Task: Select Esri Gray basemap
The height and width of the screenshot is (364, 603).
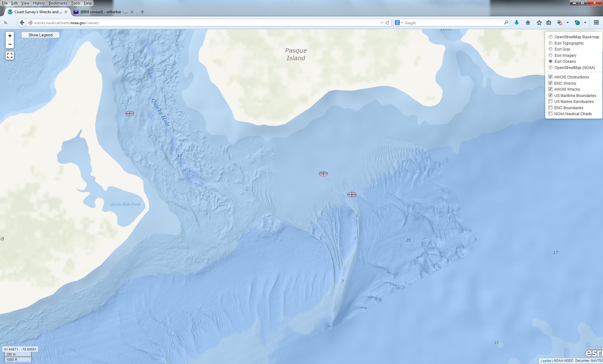Action: coord(551,49)
